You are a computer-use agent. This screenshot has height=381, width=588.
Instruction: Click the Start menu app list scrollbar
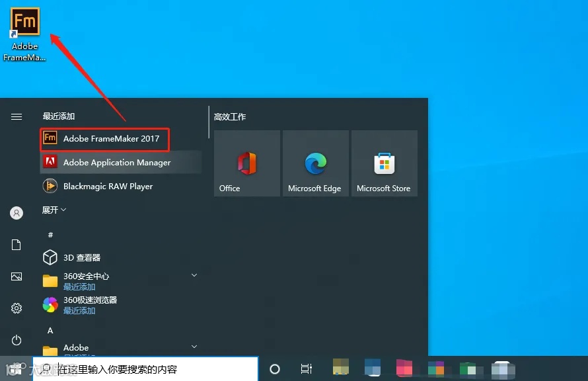(x=209, y=122)
